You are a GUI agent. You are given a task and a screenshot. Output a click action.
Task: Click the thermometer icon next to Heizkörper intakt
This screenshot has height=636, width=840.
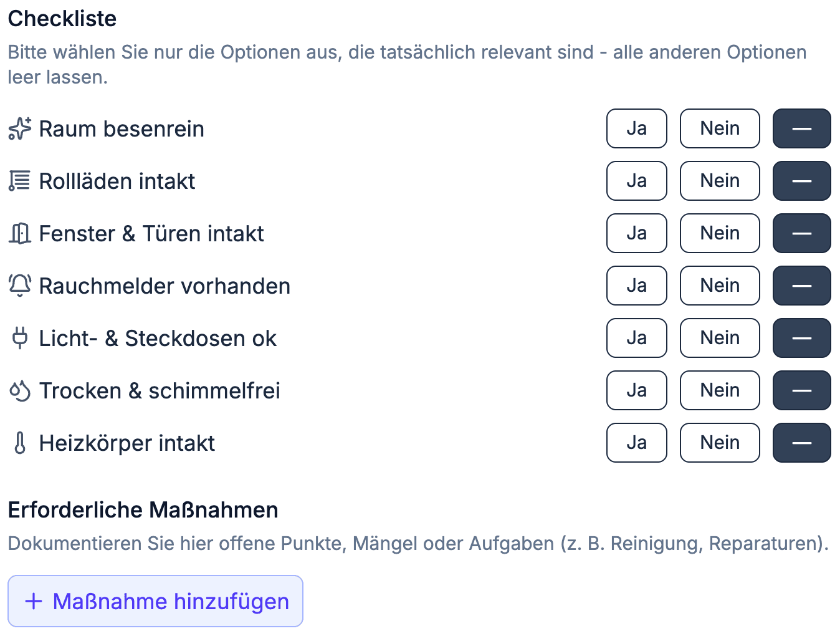[x=19, y=443]
